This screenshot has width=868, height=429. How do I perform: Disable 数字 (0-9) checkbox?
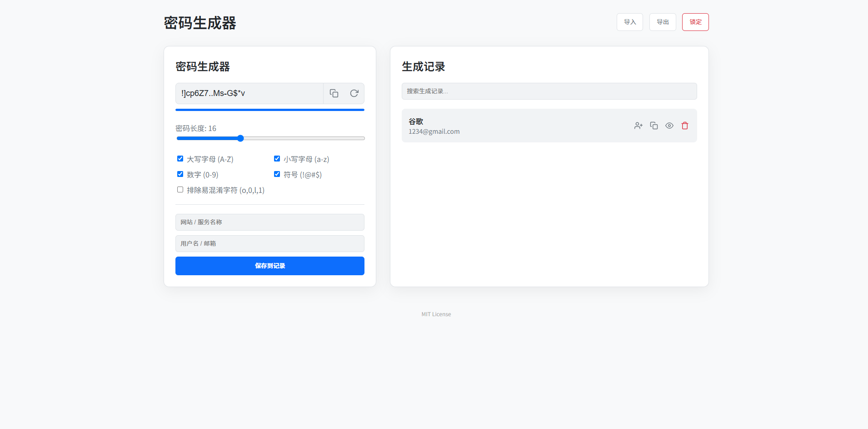[x=180, y=174]
